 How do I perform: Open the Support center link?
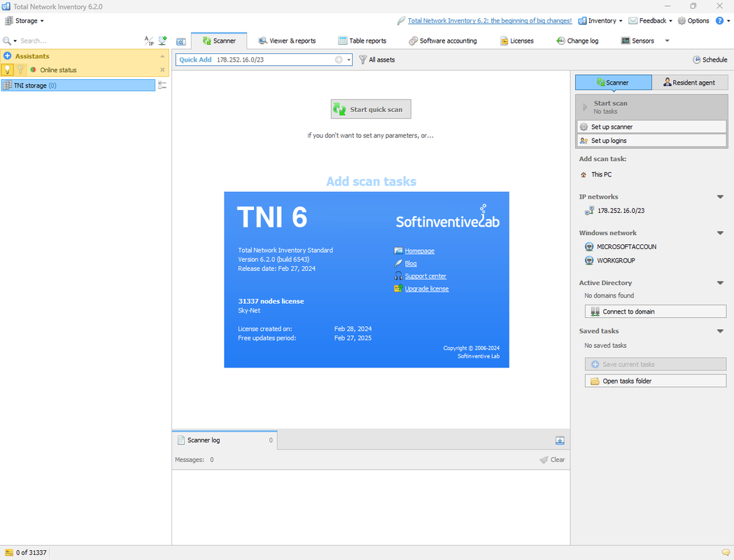tap(425, 276)
